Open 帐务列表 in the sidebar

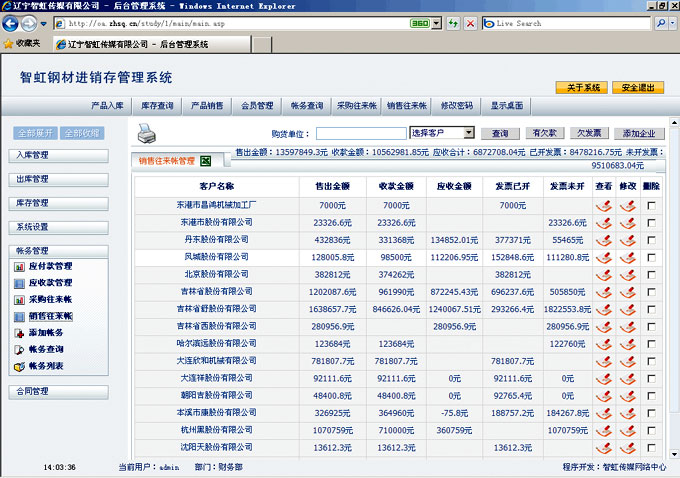tap(45, 366)
